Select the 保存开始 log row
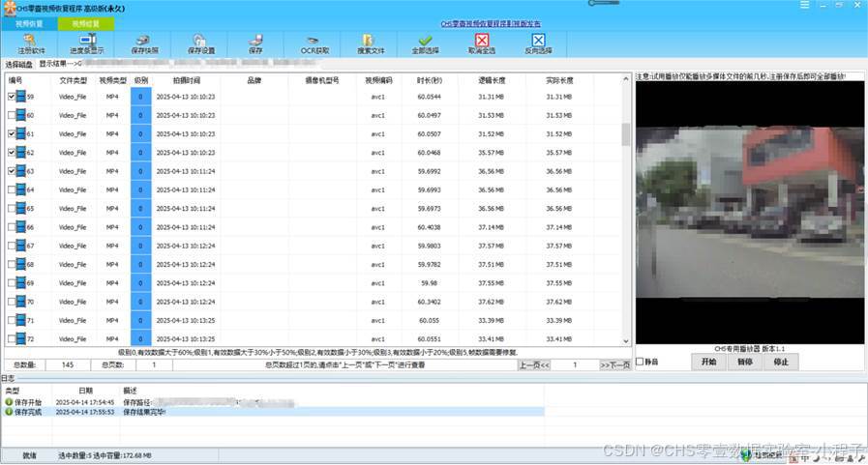868x465 pixels. pos(272,402)
